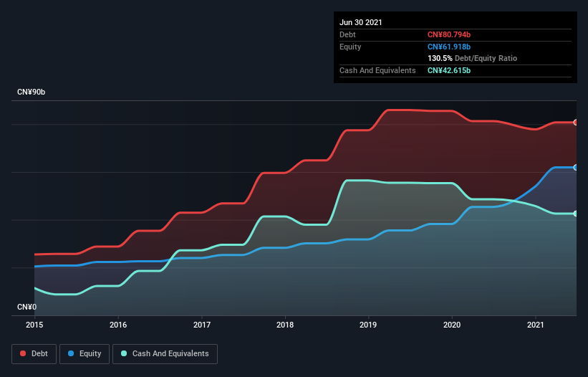Click the 2017 x-axis label
This screenshot has height=377, width=588.
click(202, 325)
